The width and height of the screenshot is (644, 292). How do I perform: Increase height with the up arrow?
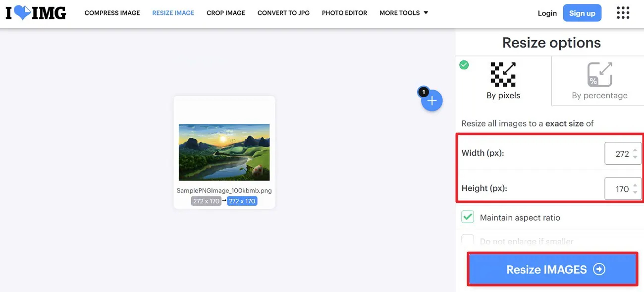[635, 185]
